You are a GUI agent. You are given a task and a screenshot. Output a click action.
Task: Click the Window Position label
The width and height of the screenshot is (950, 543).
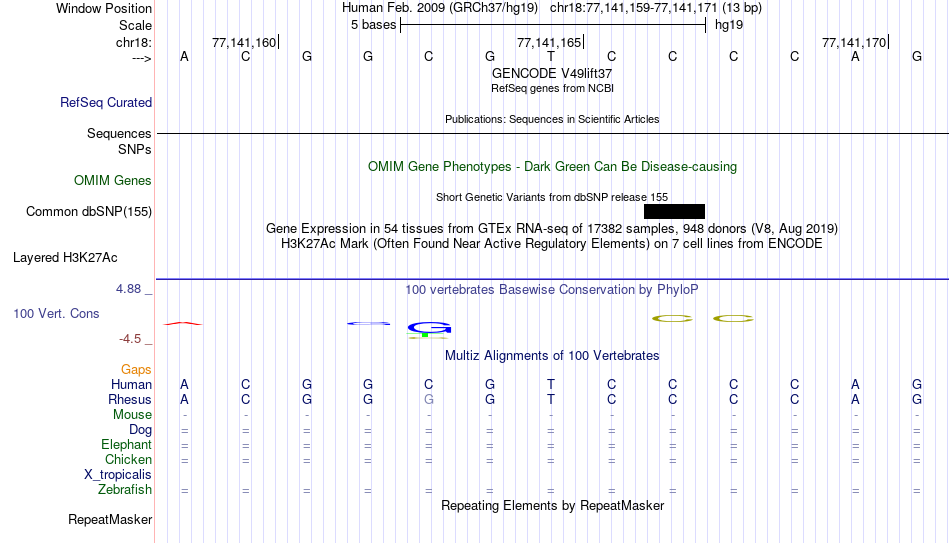pyautogui.click(x=104, y=8)
